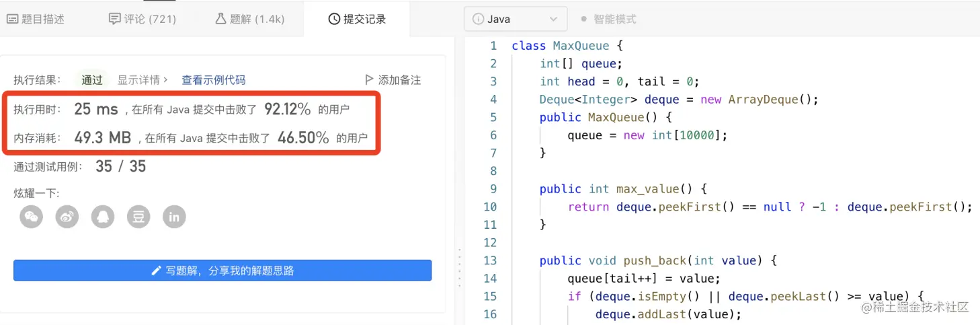Expand 显示详情 details
980x325 pixels.
pyautogui.click(x=142, y=80)
